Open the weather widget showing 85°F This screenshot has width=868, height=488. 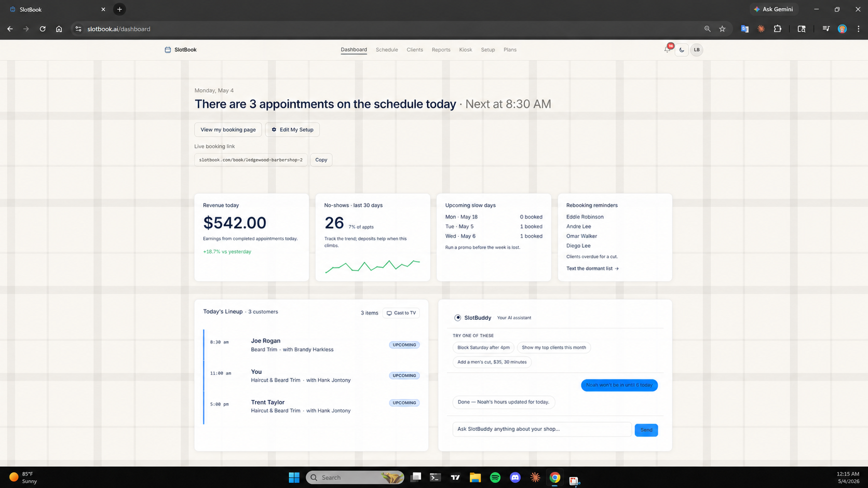(x=24, y=478)
